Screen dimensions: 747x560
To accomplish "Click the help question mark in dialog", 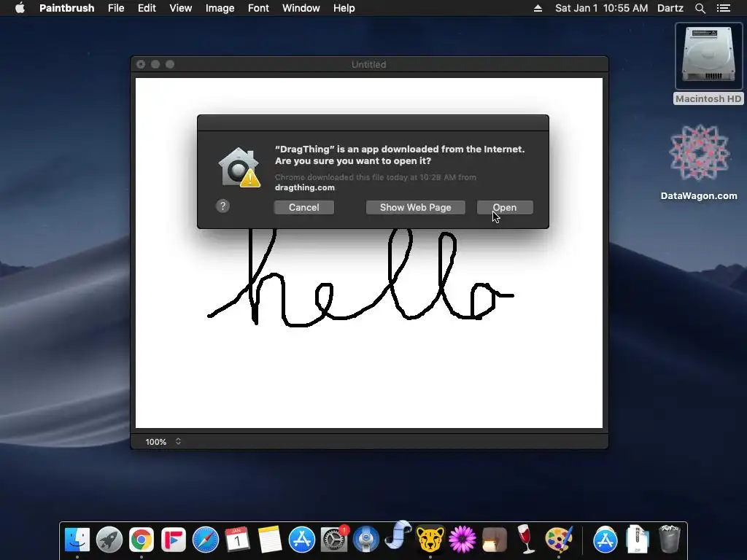I will coord(222,206).
